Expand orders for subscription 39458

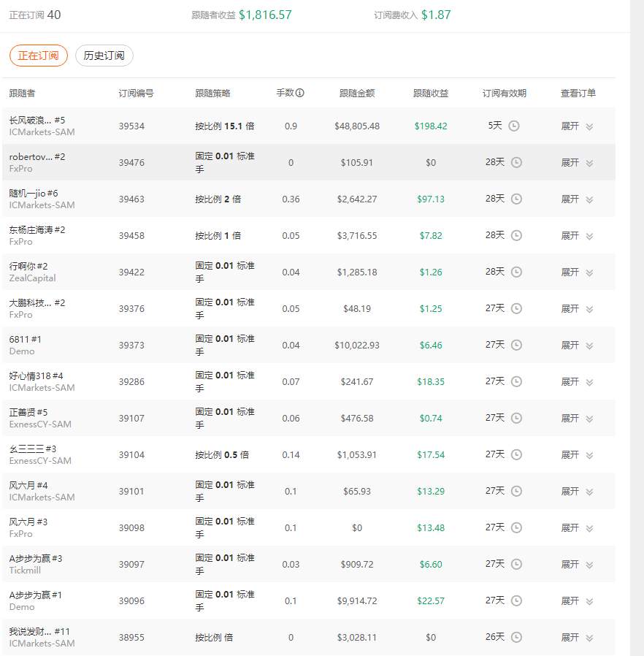coord(577,235)
